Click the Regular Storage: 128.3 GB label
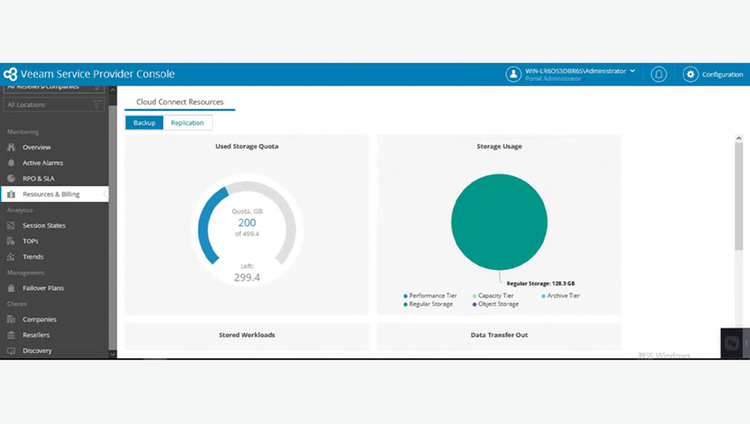Viewport: 750px width, 424px height. [x=540, y=283]
